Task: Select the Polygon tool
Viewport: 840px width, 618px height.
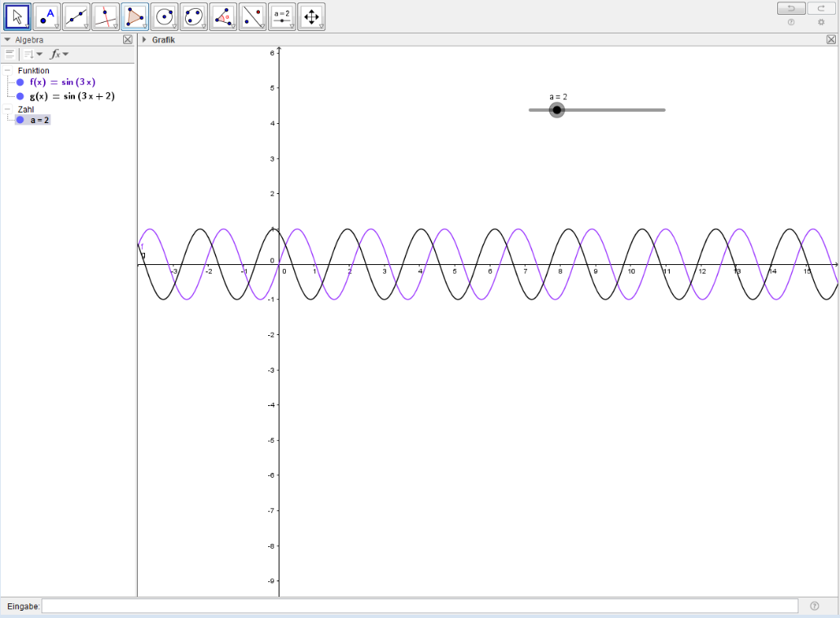Action: (x=135, y=16)
